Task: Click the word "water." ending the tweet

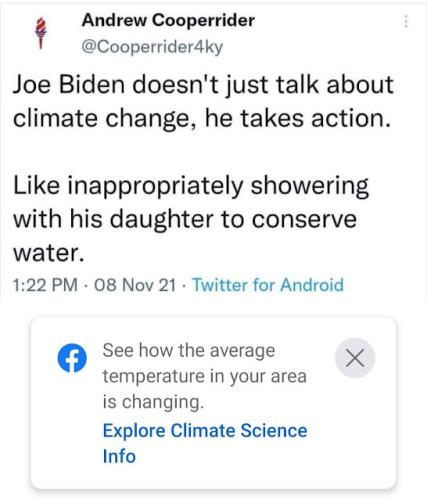Action: point(49,253)
